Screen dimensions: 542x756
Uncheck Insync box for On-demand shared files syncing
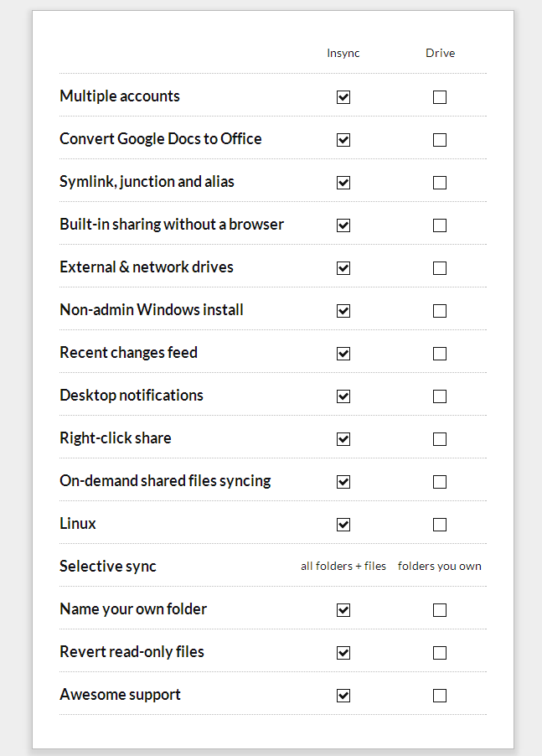point(343,482)
